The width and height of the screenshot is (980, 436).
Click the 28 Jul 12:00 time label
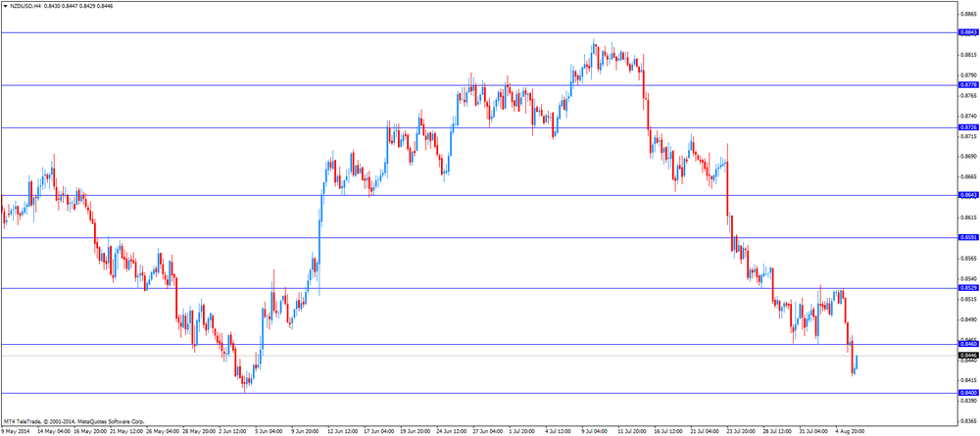pyautogui.click(x=777, y=432)
